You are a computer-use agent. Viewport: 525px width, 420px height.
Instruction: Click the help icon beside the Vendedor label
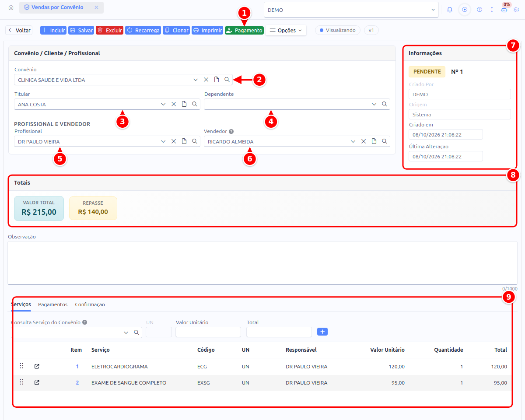click(231, 131)
